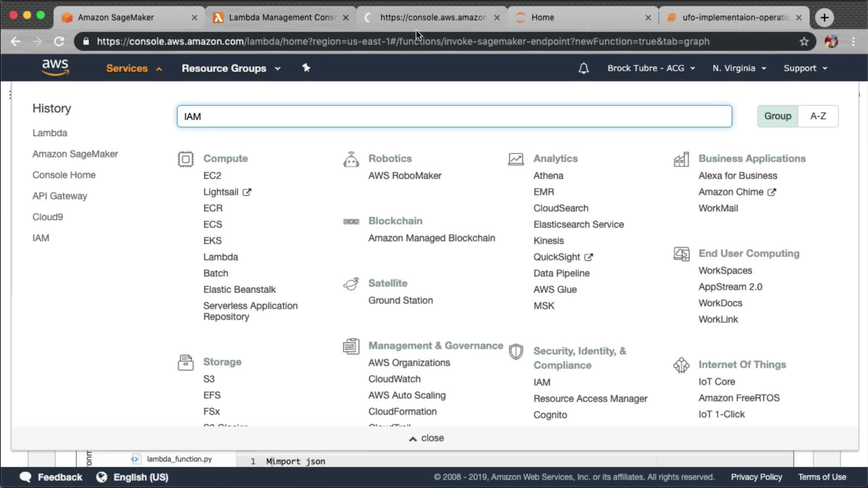Click the Internet Of Things category icon
Screen dimensions: 868x488
tap(681, 365)
